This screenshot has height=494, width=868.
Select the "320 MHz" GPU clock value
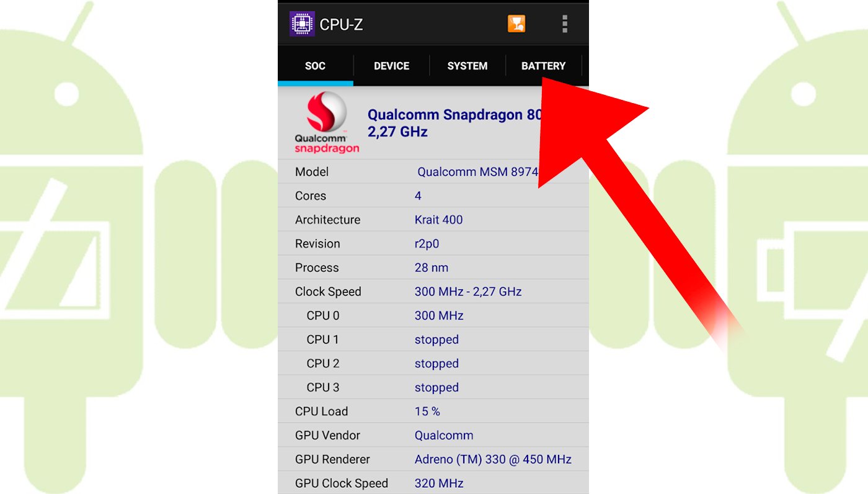(x=439, y=483)
